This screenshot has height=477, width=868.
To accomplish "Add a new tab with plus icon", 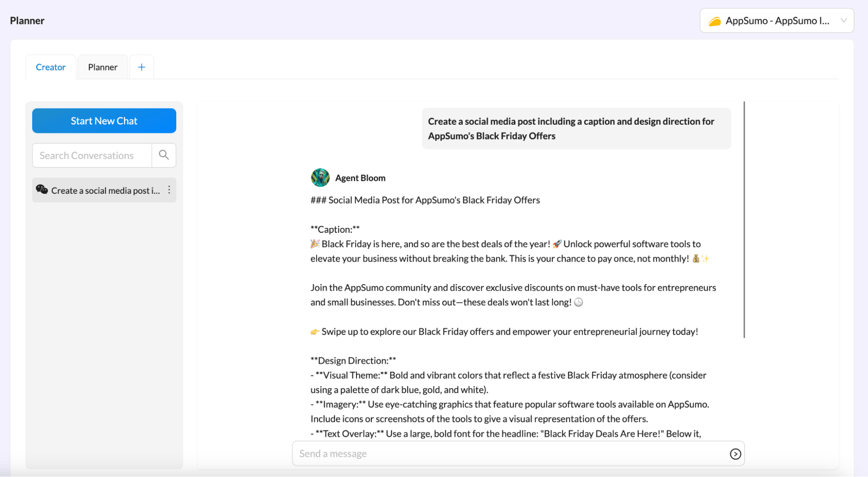I will point(142,67).
